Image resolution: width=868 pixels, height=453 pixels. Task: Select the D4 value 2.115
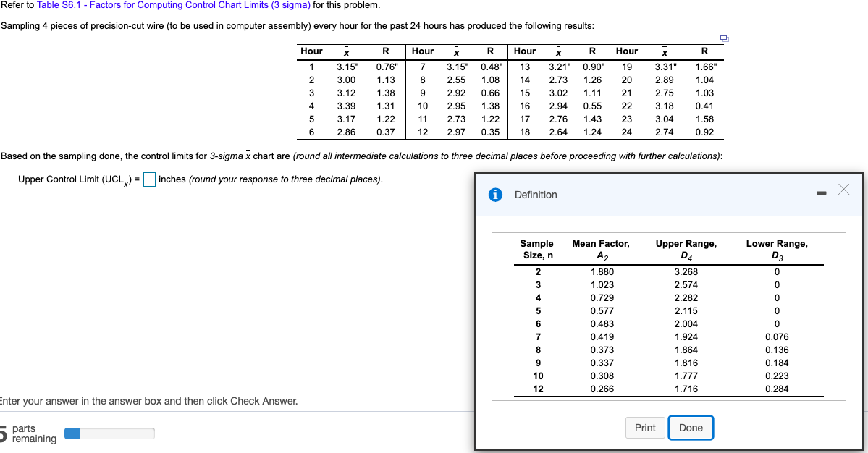point(686,311)
